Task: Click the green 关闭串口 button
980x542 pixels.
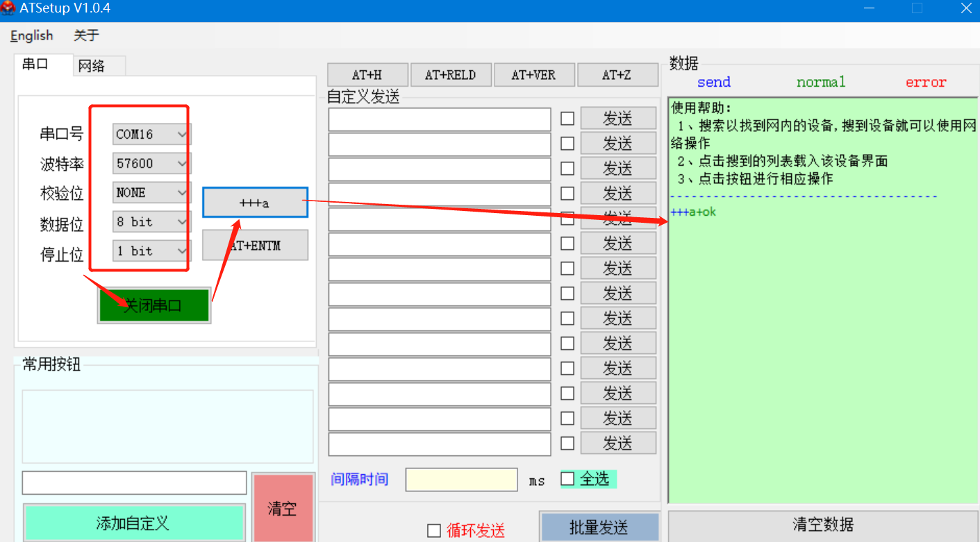Action: (153, 306)
